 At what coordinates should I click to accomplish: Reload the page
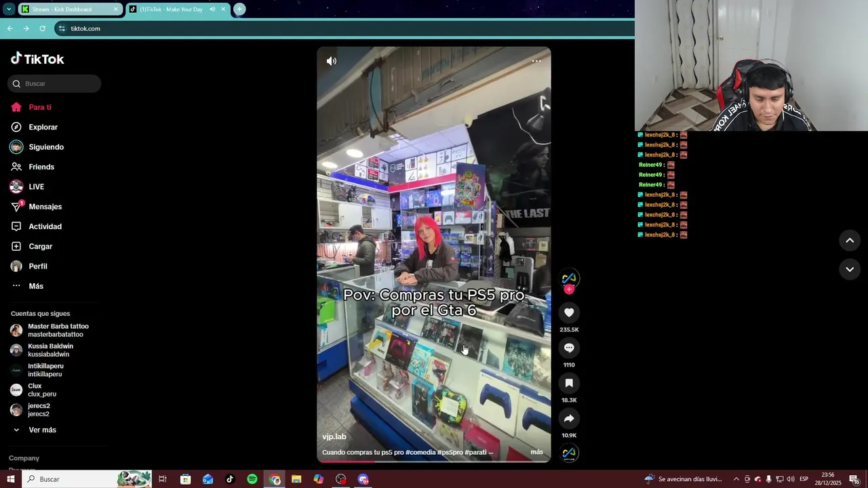(42, 28)
